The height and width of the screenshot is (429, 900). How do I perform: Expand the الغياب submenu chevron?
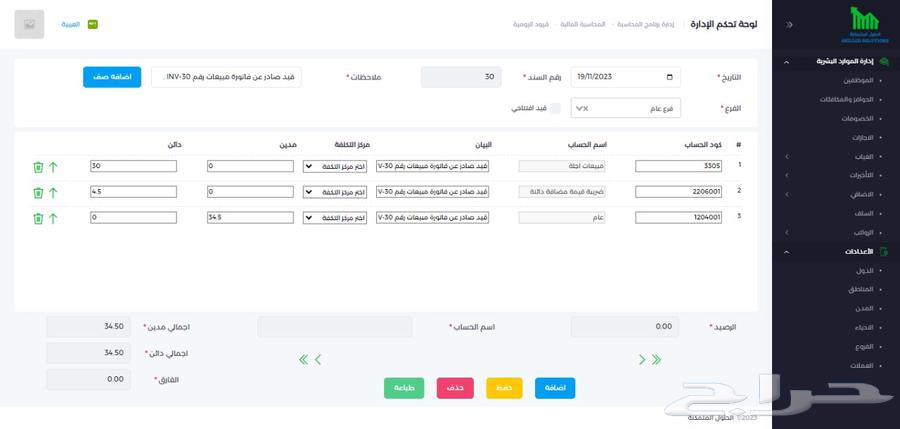pyautogui.click(x=786, y=156)
